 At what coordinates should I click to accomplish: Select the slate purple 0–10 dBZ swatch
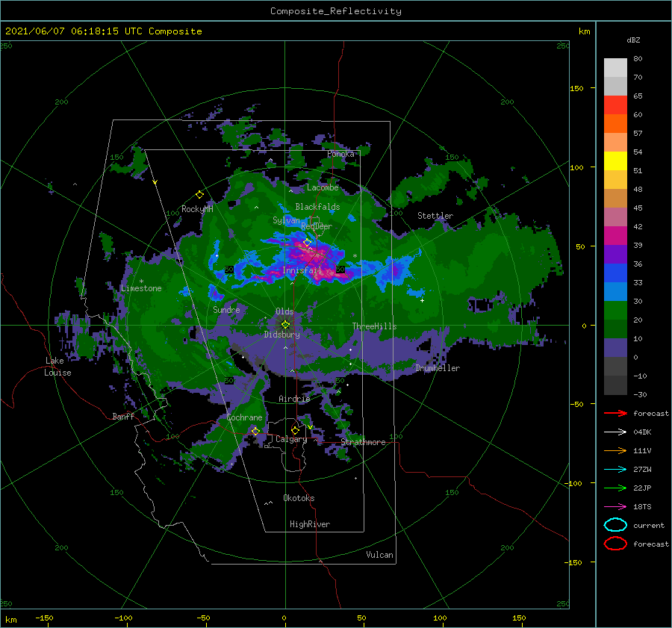pyautogui.click(x=615, y=348)
